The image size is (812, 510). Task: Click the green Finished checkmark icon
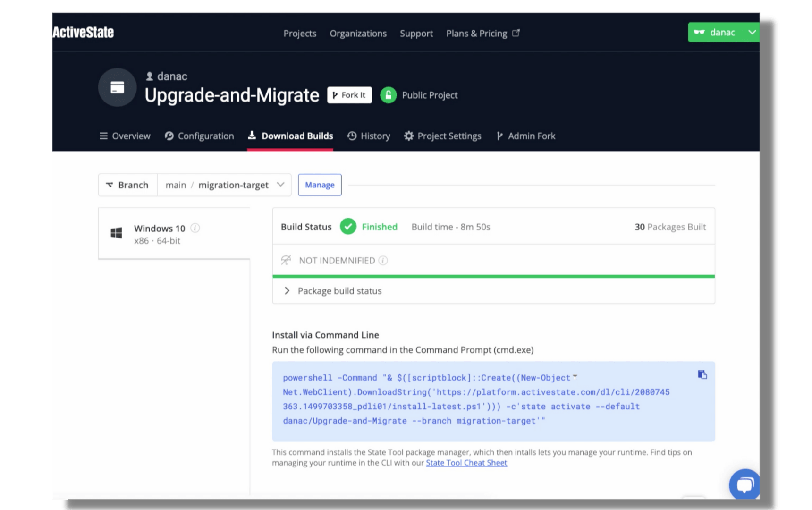point(348,227)
